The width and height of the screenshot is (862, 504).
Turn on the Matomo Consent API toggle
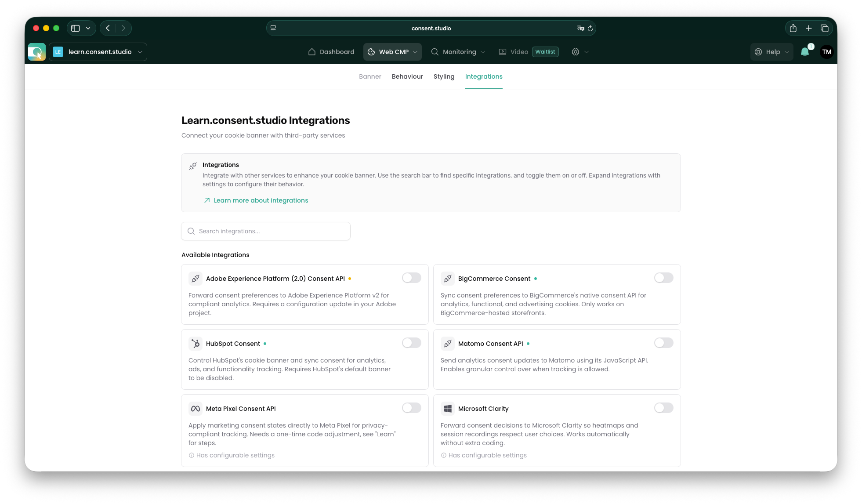point(664,343)
